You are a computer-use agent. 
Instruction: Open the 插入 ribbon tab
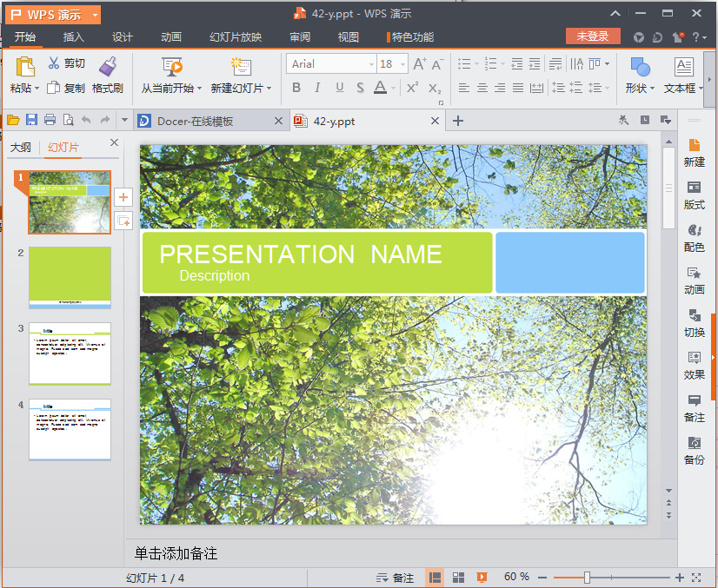pos(73,37)
